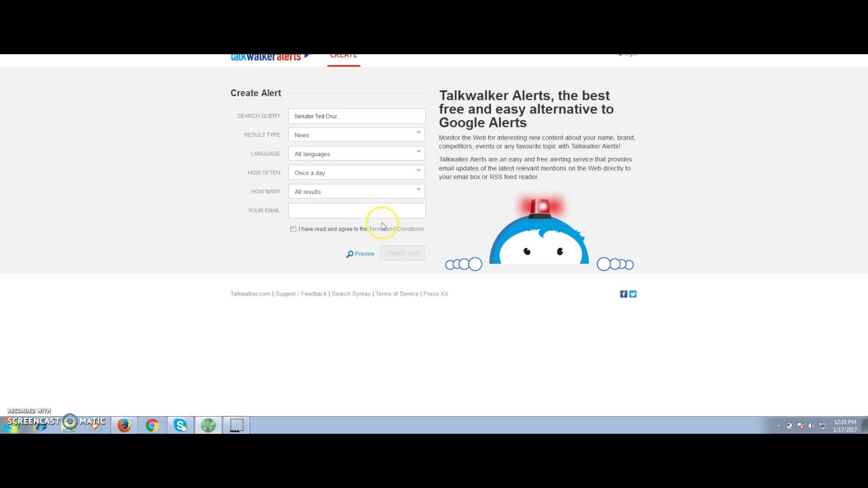
Task: Click the SEARCH QUERY label
Action: point(258,116)
